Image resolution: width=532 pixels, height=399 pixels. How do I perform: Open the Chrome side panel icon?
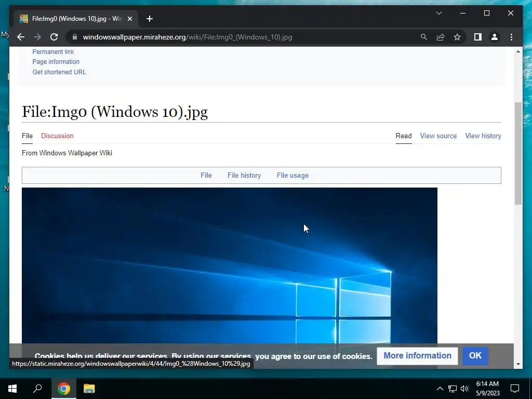[x=478, y=37]
